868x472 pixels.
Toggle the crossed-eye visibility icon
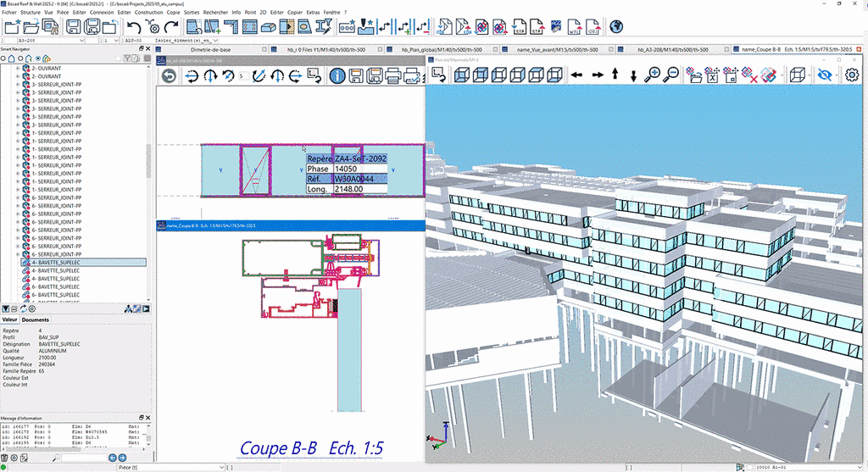pos(825,75)
